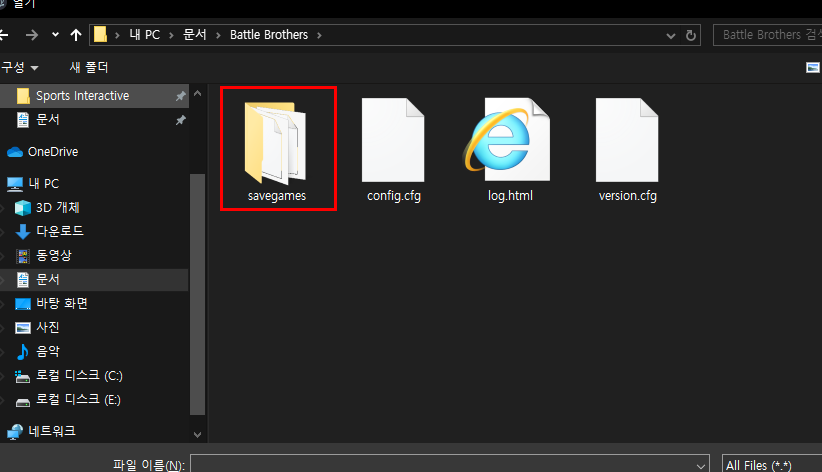Select the log.html file icon
The width and height of the screenshot is (822, 472).
coord(508,140)
